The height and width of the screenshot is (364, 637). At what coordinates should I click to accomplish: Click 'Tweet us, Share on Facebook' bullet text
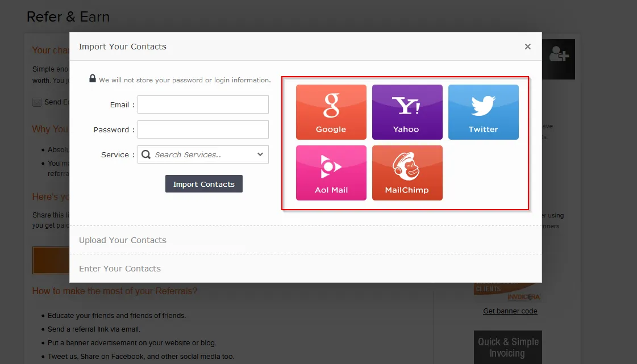141,356
